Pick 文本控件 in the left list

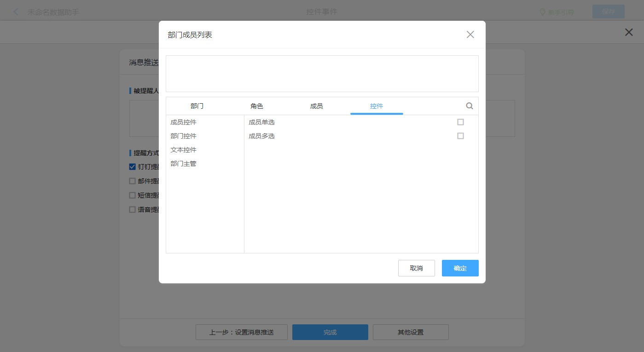tap(183, 150)
